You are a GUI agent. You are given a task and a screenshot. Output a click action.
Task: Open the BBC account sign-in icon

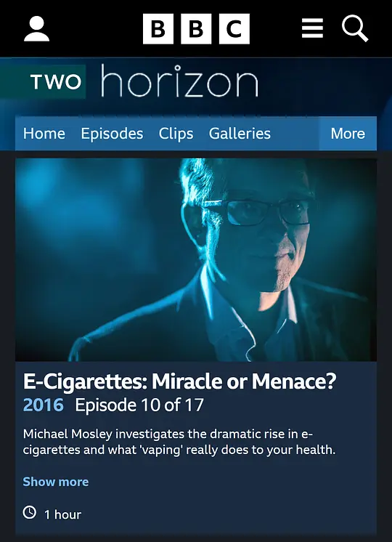click(36, 29)
